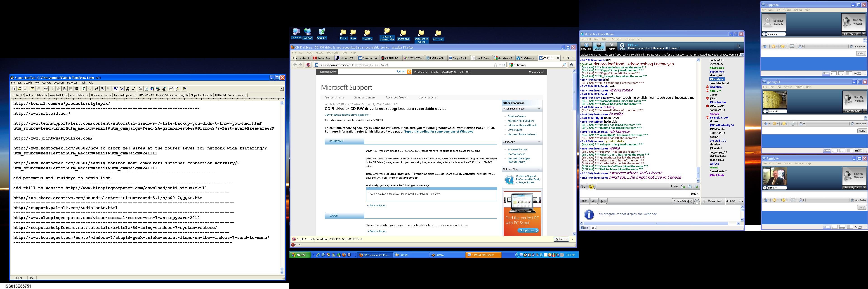Toggle My Cam button in PCTech room
The image size is (868, 289).
coord(599,47)
